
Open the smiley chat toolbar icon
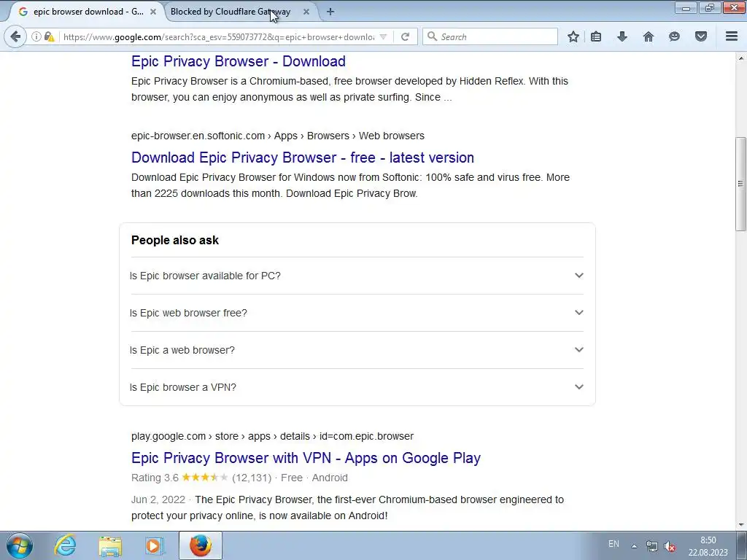click(x=674, y=36)
